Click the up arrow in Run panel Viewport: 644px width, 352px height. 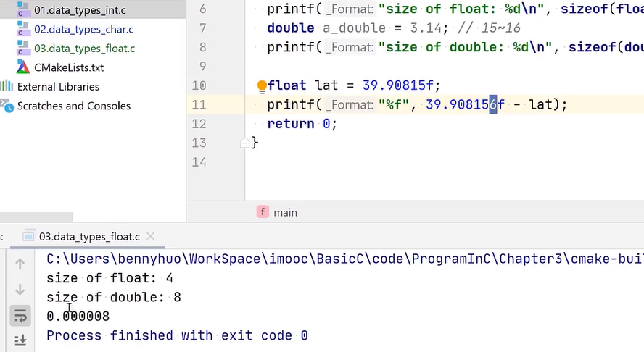click(20, 264)
